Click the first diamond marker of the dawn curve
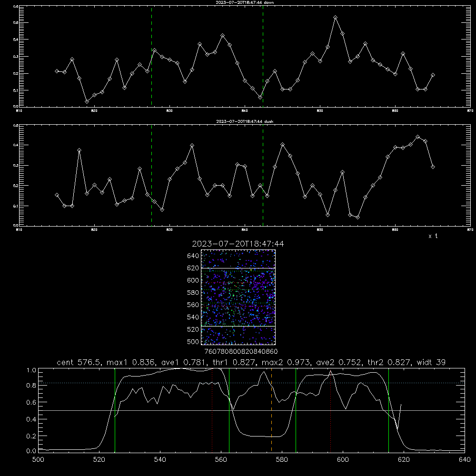The image size is (476, 476). (57, 71)
